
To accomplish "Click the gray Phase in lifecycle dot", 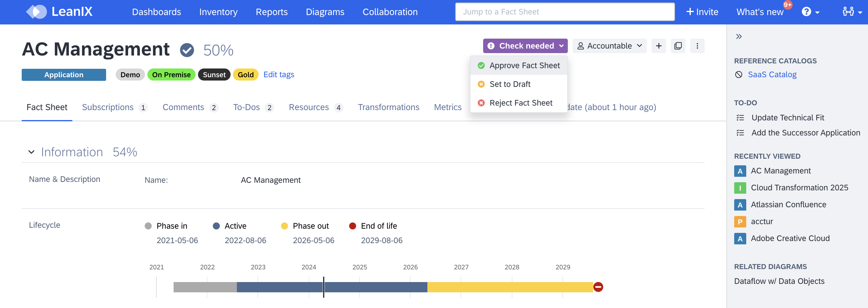I will [148, 226].
